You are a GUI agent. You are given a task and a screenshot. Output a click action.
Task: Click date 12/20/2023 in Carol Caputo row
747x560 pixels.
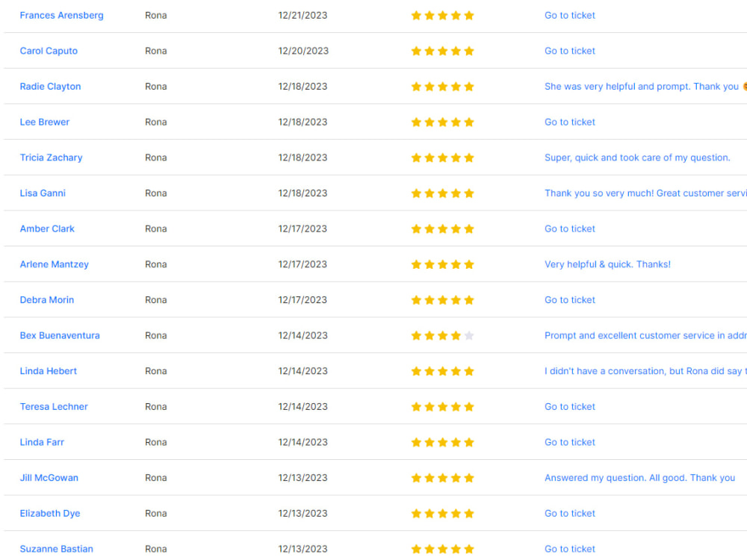click(303, 51)
